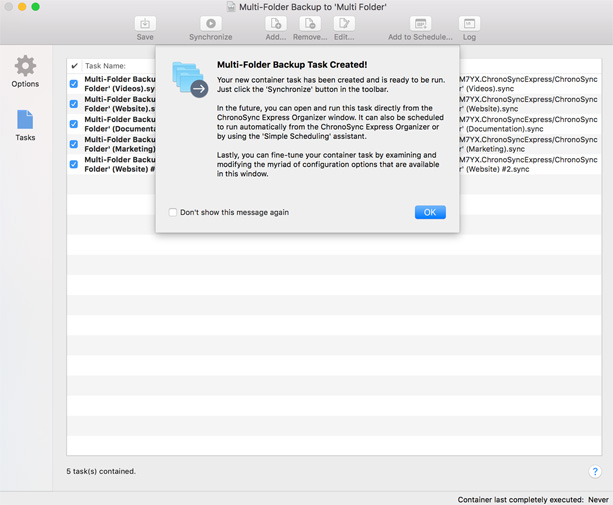
Task: Select the (Videos).sync path entry
Action: [x=529, y=84]
